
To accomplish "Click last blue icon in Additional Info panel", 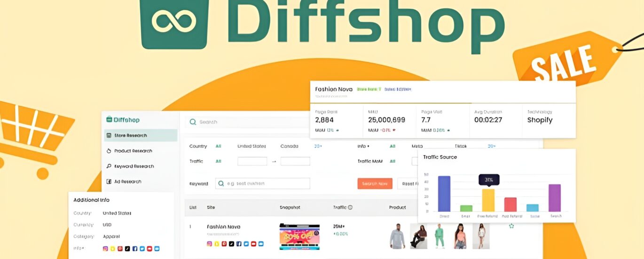I will tap(157, 248).
